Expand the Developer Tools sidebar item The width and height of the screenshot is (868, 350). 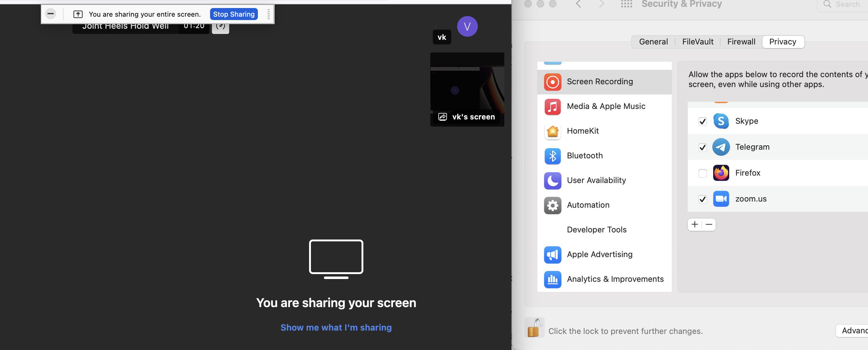(x=597, y=229)
